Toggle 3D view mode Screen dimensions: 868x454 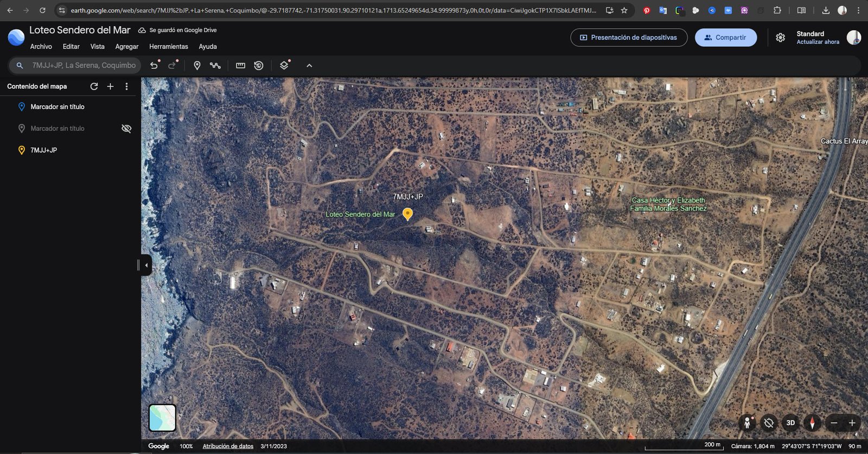click(790, 423)
